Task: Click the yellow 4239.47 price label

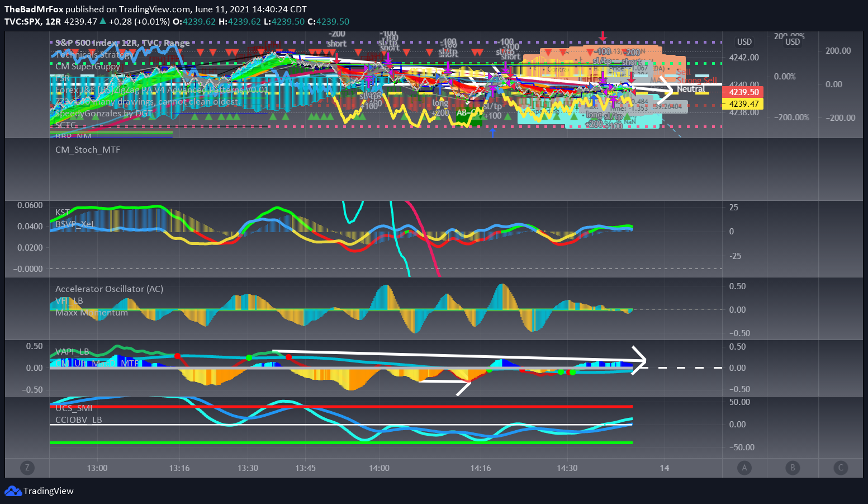Action: [x=744, y=104]
